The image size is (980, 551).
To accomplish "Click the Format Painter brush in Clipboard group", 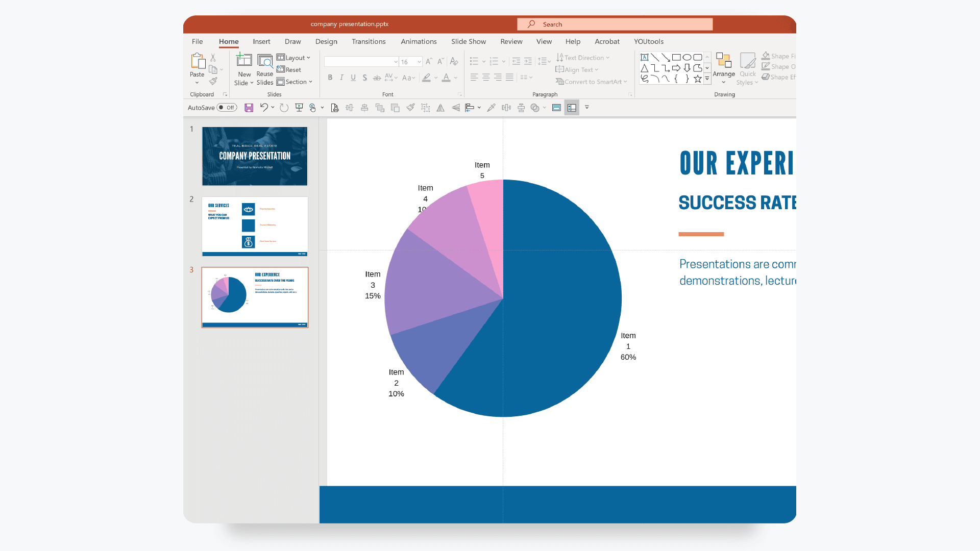I will tap(213, 81).
